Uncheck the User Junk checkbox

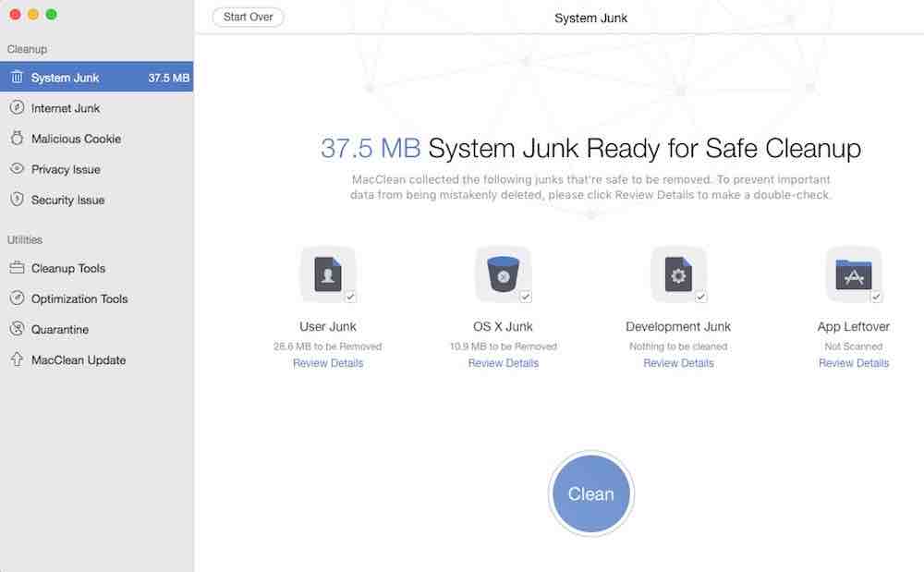[x=350, y=297]
